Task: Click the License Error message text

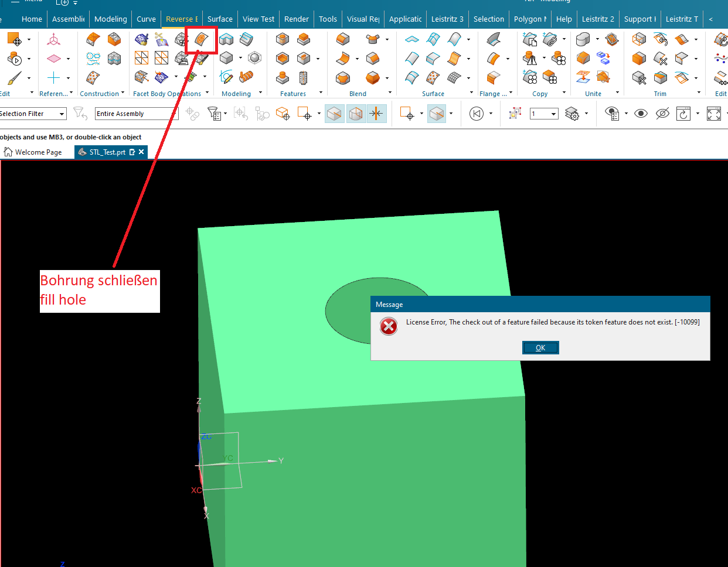Action: click(x=553, y=322)
